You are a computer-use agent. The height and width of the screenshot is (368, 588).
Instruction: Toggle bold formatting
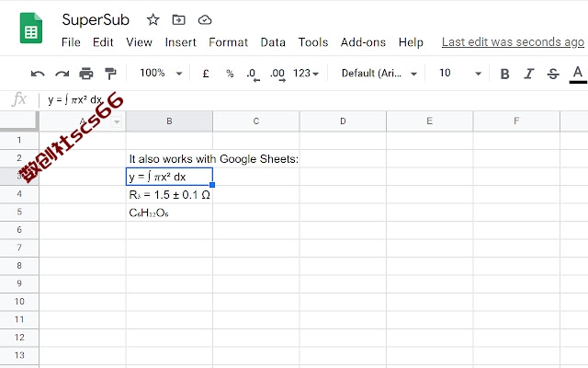tap(504, 74)
